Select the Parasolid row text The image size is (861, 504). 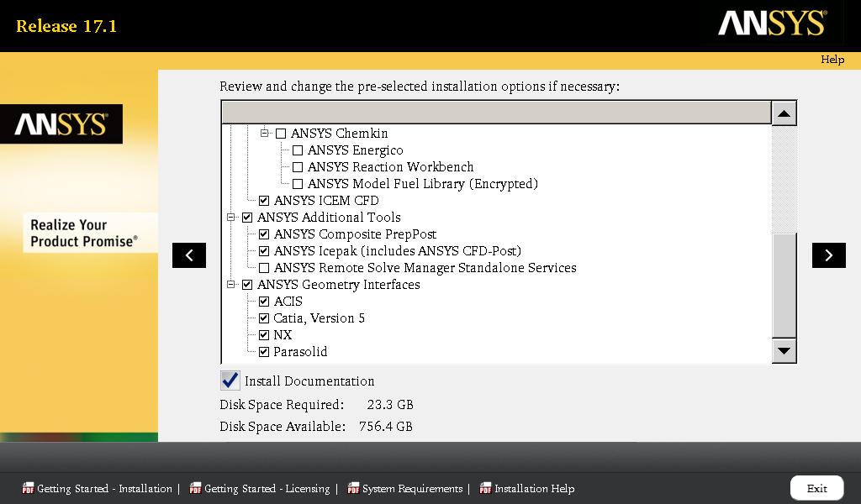coord(300,351)
